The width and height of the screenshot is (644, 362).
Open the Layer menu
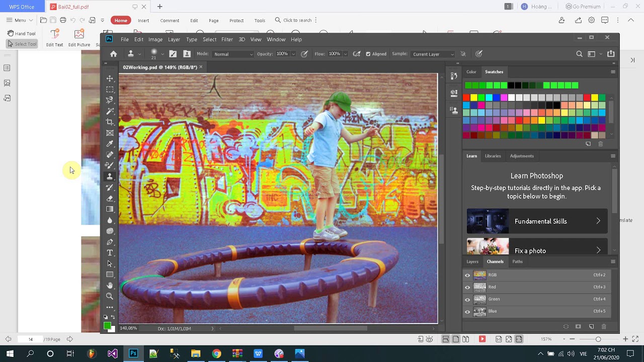pyautogui.click(x=174, y=39)
